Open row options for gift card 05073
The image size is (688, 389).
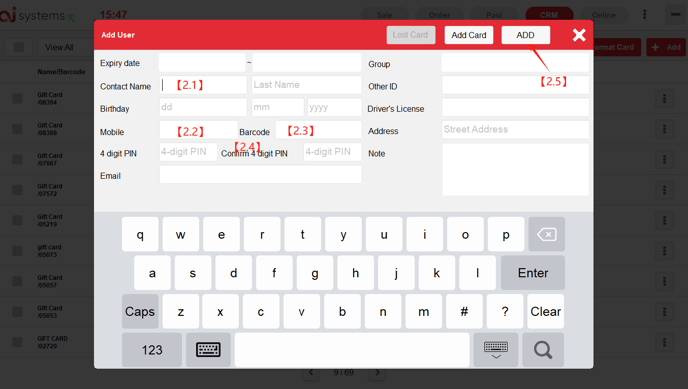click(664, 251)
